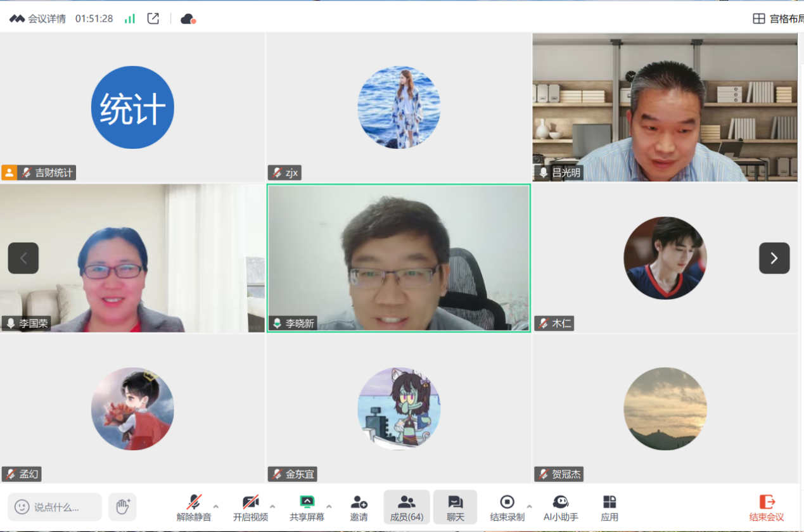
Task: Expand share options arrow beside 共享屏幕
Action: point(329,507)
